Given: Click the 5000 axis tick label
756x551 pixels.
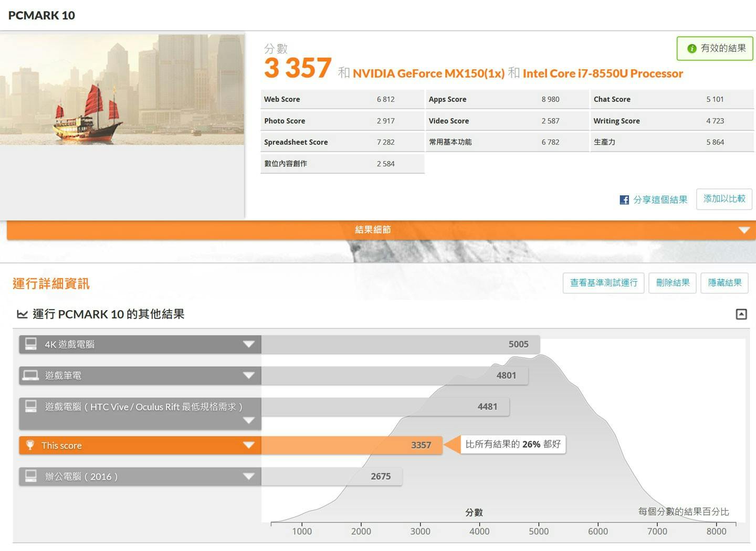Looking at the screenshot, I should tap(539, 531).
